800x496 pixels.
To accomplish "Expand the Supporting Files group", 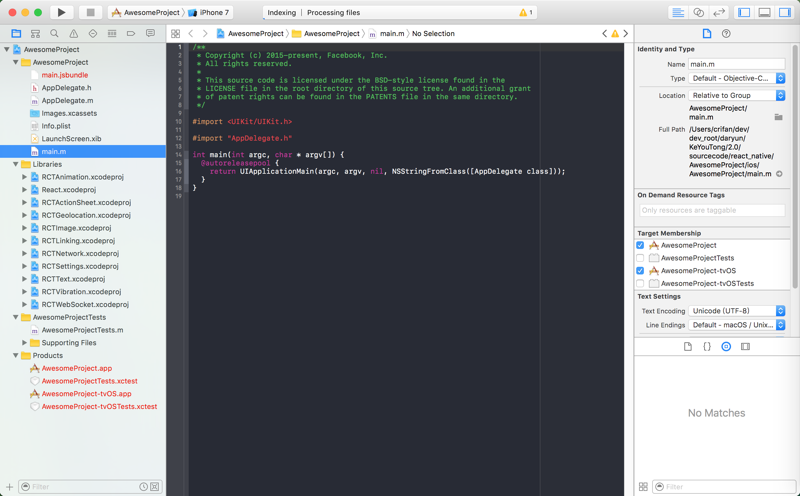I will tap(24, 343).
